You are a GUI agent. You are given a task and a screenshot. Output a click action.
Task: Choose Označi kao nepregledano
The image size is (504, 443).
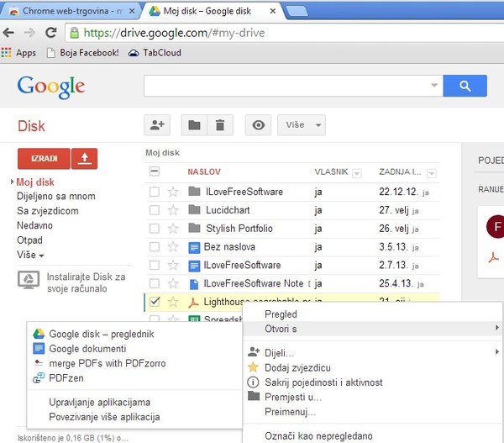click(x=318, y=436)
